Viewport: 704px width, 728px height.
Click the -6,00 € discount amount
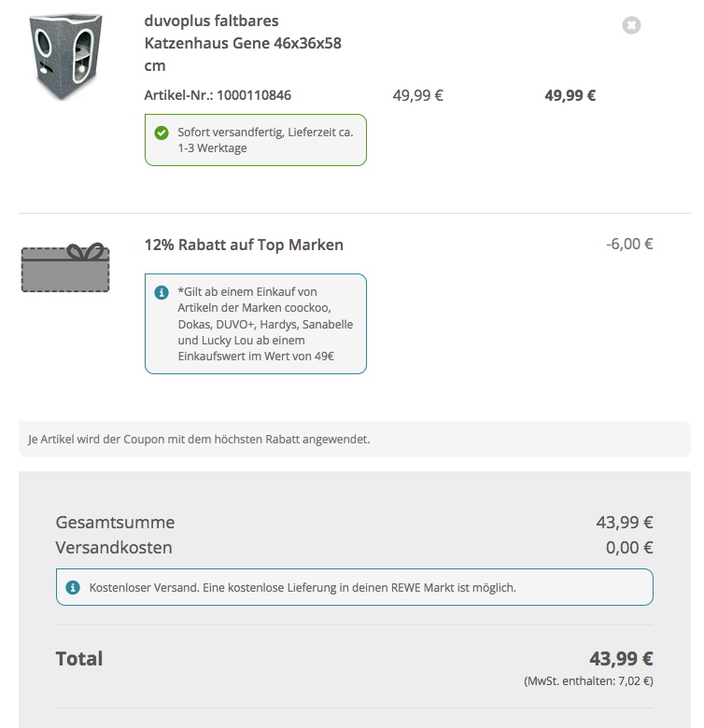pyautogui.click(x=628, y=245)
